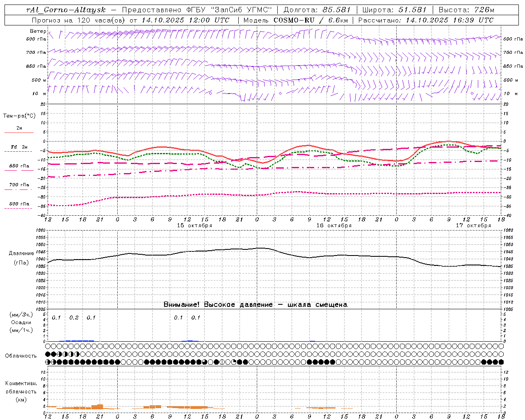Click the '2м' temperature legend entry
This screenshot has height=420, width=525.
19,128
